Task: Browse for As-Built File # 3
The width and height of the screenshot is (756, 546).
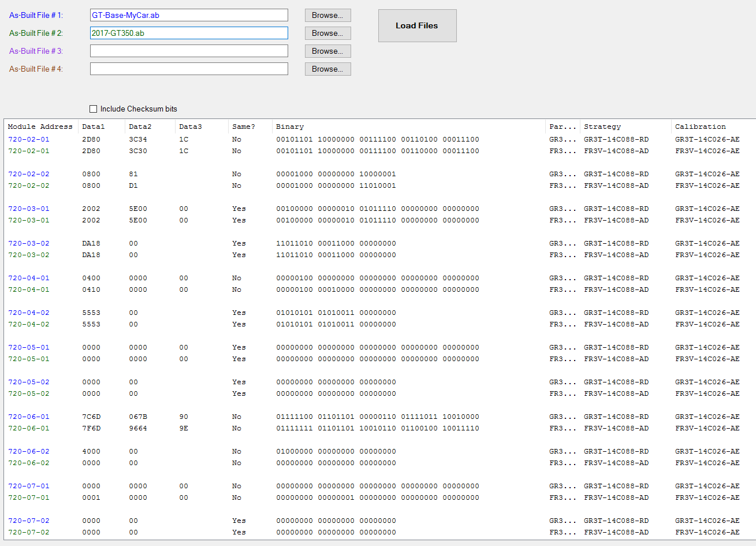Action: coord(327,51)
